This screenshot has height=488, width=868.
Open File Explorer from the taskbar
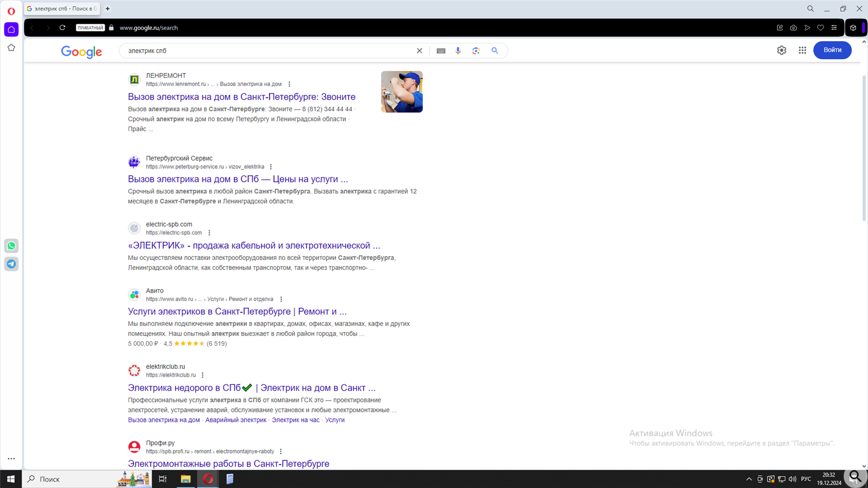(185, 479)
